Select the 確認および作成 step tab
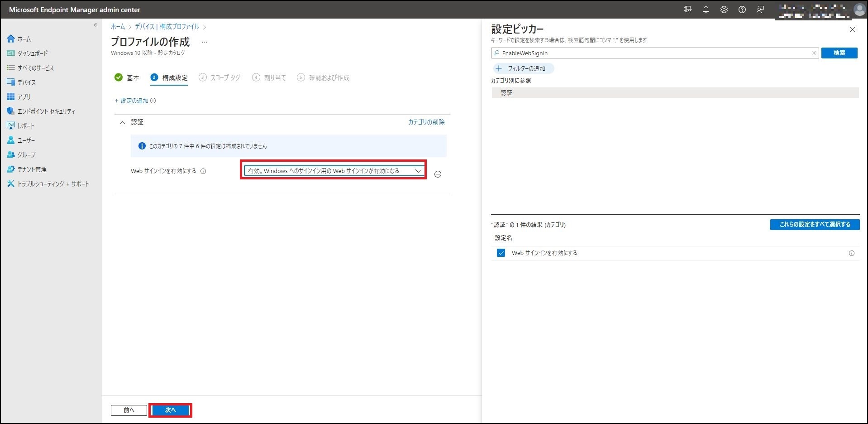Viewport: 868px width, 424px height. coord(323,78)
